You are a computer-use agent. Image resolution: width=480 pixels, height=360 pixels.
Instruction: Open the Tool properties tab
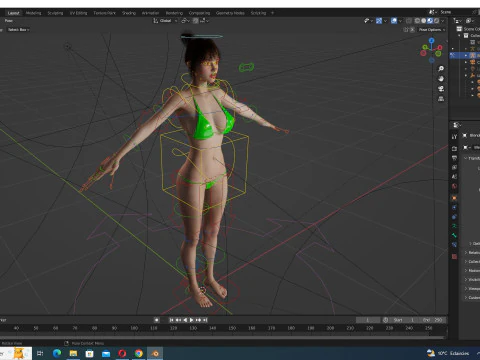(454, 137)
